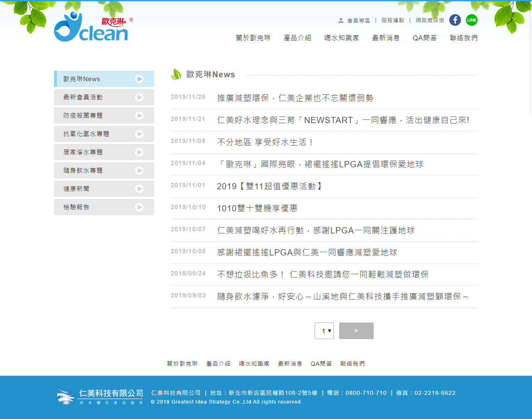
Task: Open the Facebook page icon
Action: [x=455, y=20]
